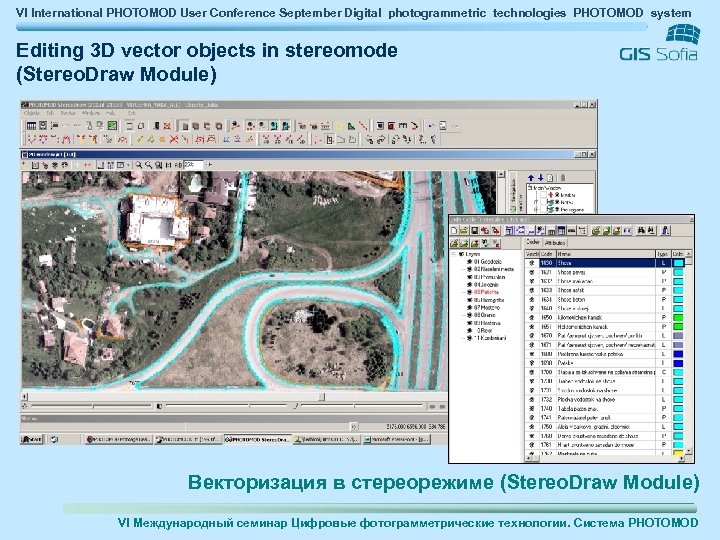The height and width of the screenshot is (540, 720).
Task: Click the zoom value input field in the stereo toolbar
Action: 193,164
